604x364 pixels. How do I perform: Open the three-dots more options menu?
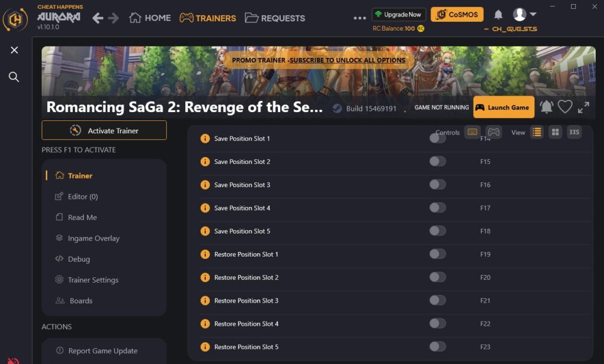coord(360,18)
